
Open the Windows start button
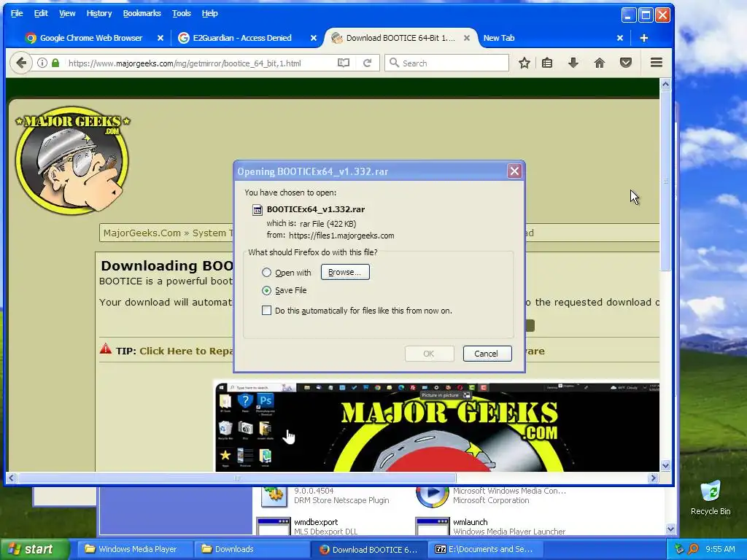point(34,550)
